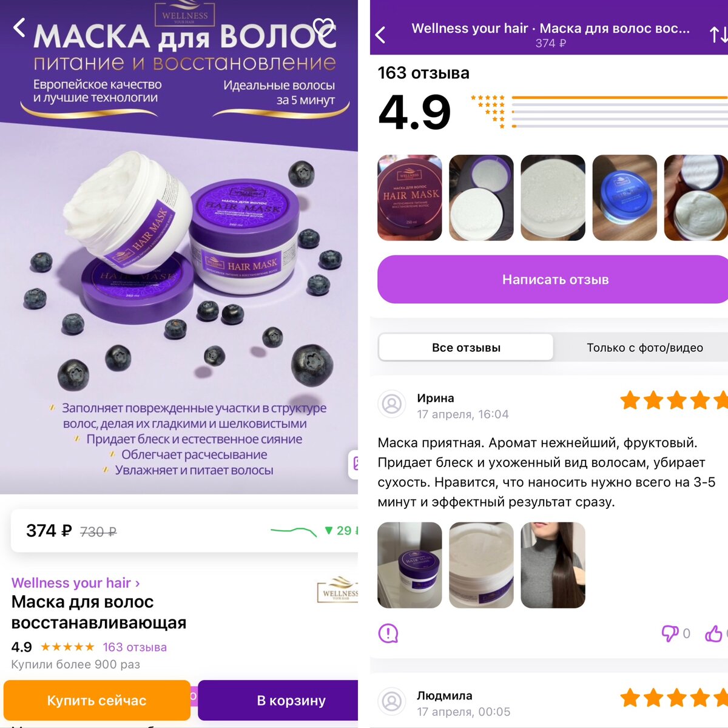Switch to Только с фото/видео tab
Viewport: 728px width, 728px height.
click(644, 348)
